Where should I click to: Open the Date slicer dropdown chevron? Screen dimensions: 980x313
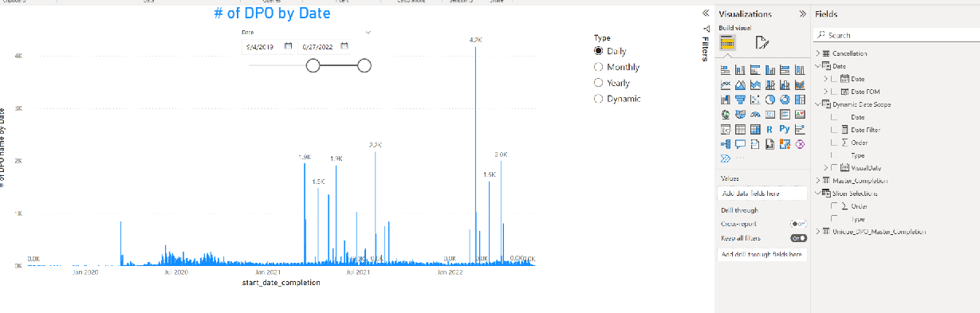[x=368, y=33]
